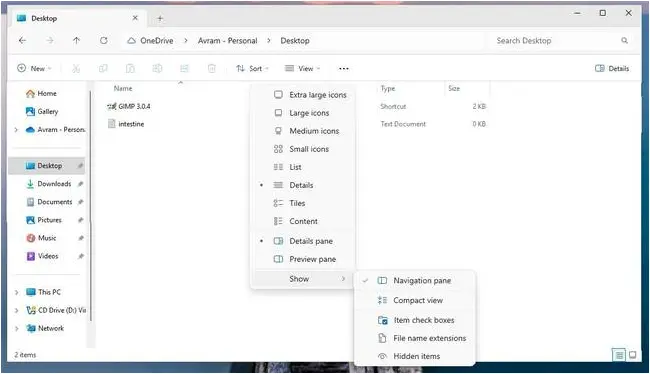Expand chevron after OneDrive in breadcrumb
The image size is (650, 374).
click(x=186, y=41)
